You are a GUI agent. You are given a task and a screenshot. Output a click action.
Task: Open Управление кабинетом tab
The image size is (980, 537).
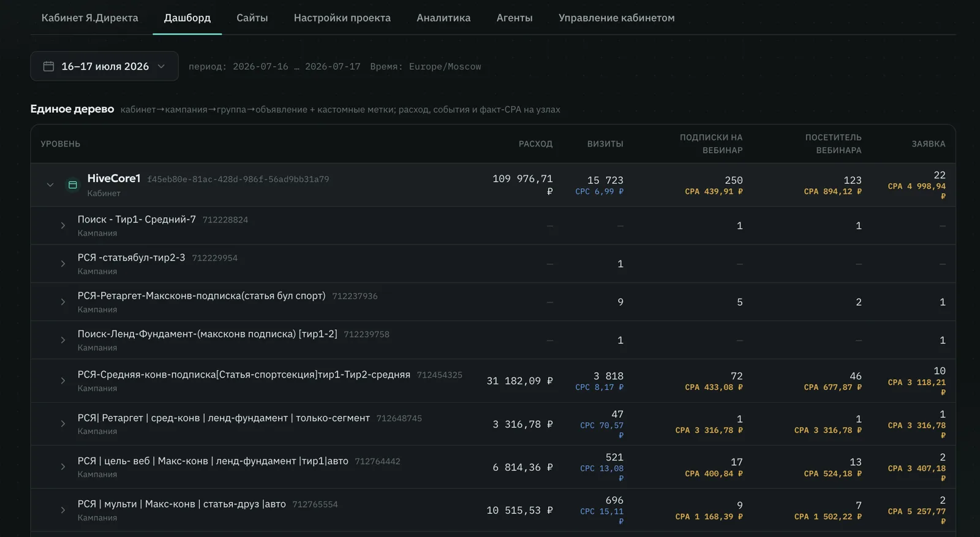tap(617, 18)
